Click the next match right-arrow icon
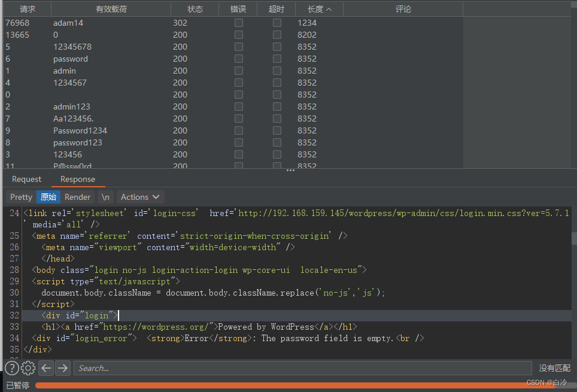The width and height of the screenshot is (577, 392). click(x=62, y=367)
